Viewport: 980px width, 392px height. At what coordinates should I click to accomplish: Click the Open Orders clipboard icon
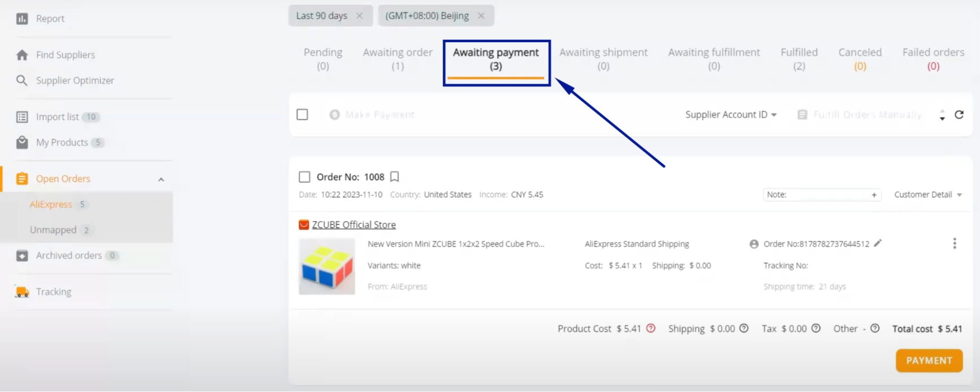[22, 179]
